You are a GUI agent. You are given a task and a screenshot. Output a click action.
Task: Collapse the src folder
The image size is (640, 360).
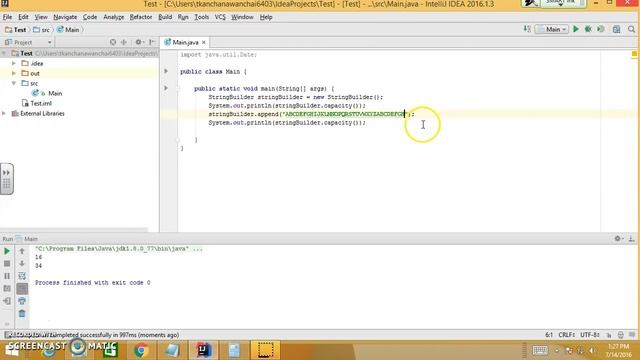tap(14, 83)
